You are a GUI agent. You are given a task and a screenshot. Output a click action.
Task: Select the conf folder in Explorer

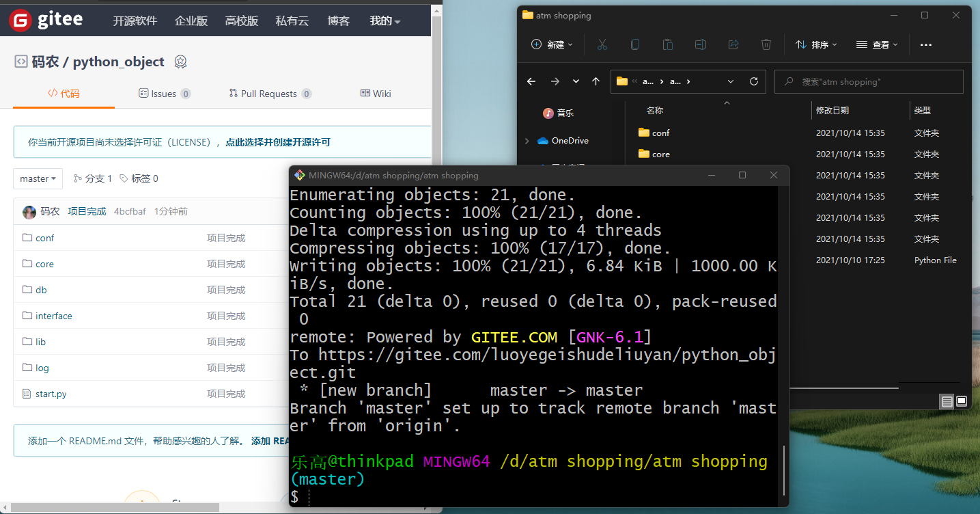(x=654, y=133)
